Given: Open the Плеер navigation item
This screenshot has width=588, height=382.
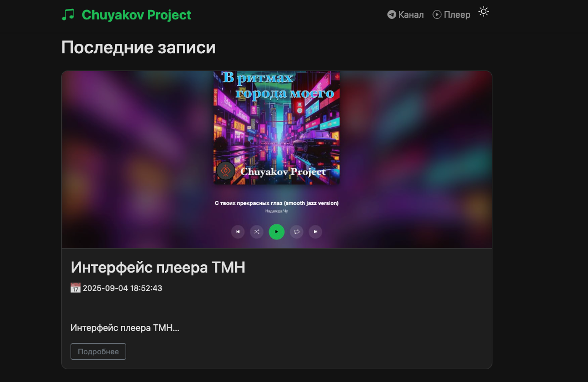Looking at the screenshot, I should 451,14.
